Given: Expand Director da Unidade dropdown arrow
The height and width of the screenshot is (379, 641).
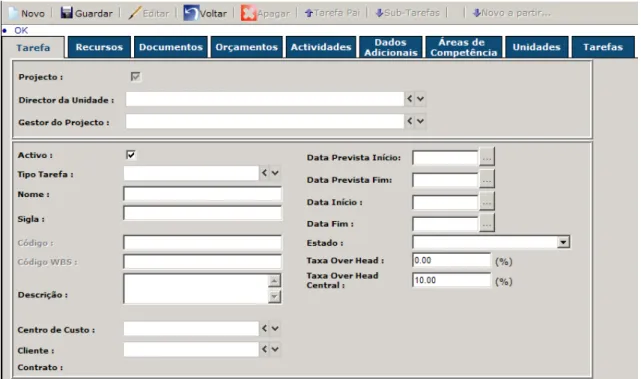Looking at the screenshot, I should (420, 99).
